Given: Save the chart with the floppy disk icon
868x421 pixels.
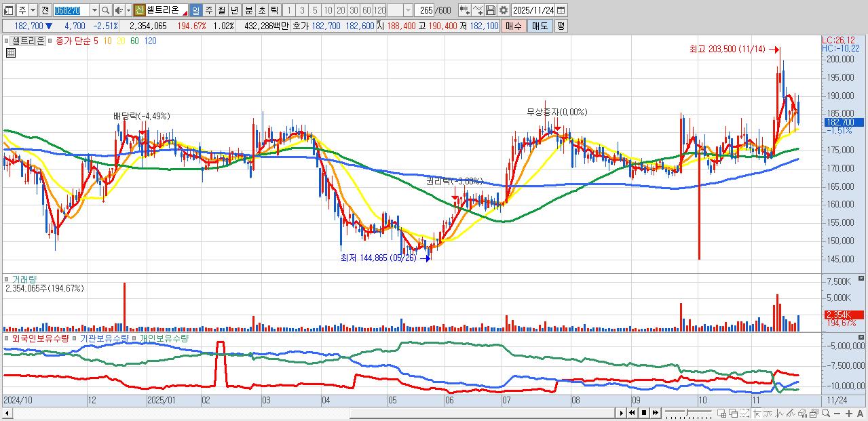Looking at the screenshot, I should [x=491, y=10].
